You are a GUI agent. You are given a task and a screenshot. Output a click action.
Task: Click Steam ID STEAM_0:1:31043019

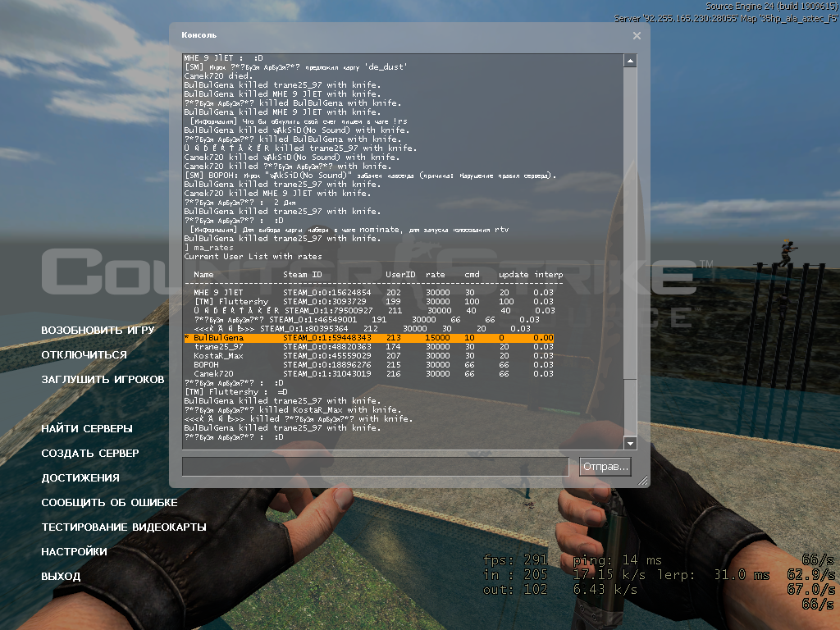[326, 374]
